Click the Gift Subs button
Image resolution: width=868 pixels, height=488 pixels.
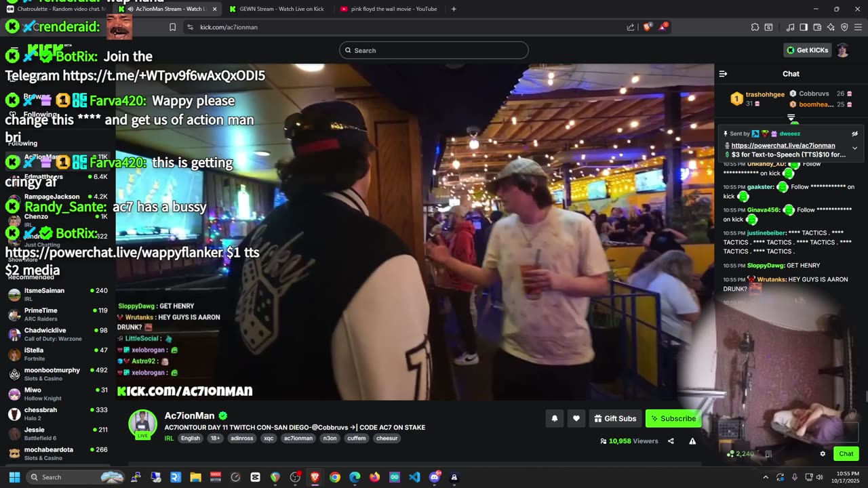pyautogui.click(x=615, y=418)
